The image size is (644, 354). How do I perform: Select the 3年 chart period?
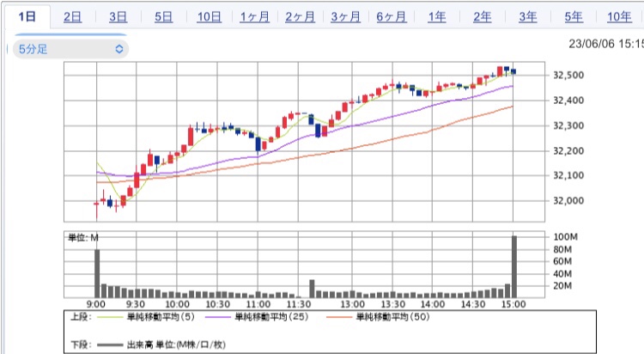pos(528,17)
